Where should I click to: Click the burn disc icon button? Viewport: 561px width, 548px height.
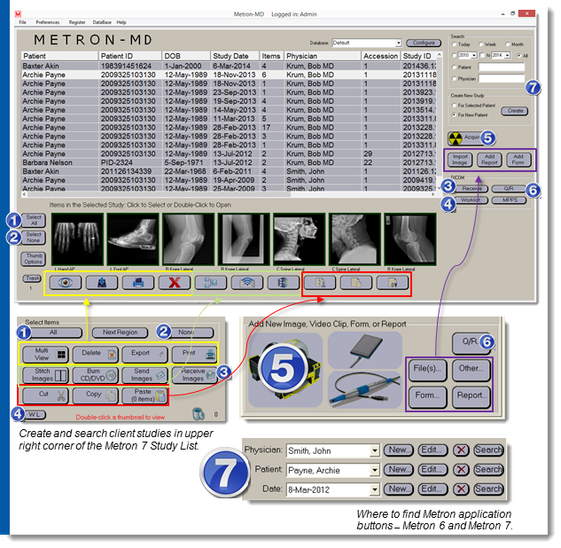[283, 283]
